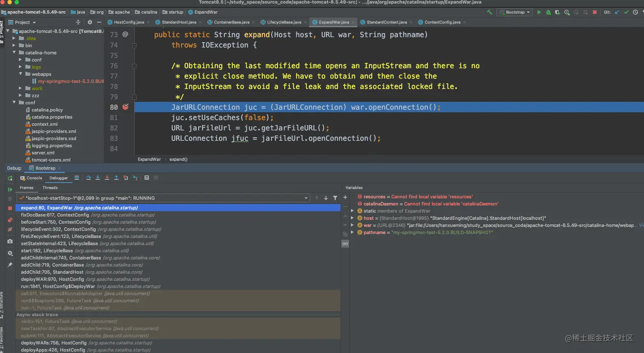Click the Git update project blue arrow
The height and width of the screenshot is (353, 644).
pos(617,12)
